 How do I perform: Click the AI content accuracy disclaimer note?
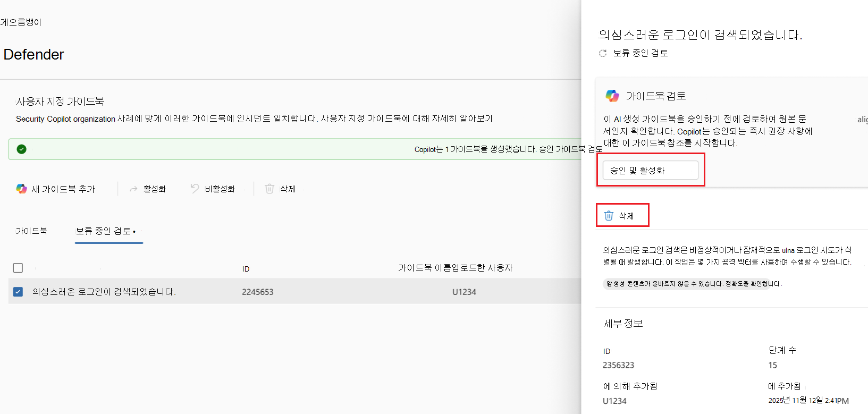pos(694,284)
